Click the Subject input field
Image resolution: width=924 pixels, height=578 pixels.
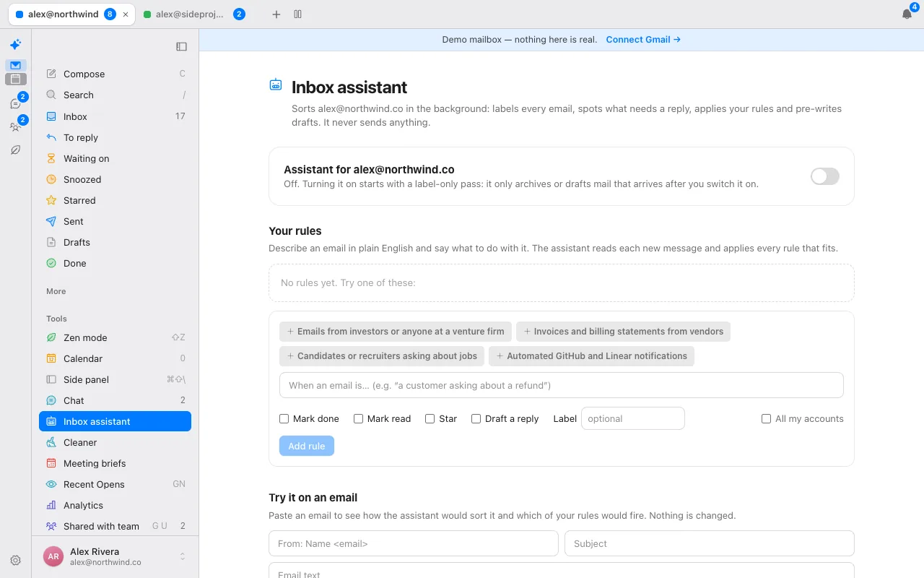pyautogui.click(x=710, y=543)
